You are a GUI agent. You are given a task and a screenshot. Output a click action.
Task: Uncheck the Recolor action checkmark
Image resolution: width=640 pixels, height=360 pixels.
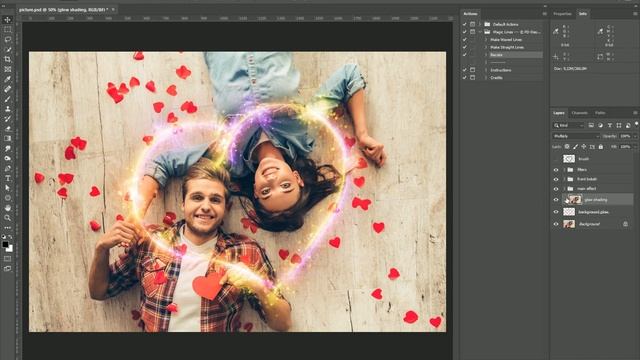click(x=464, y=55)
